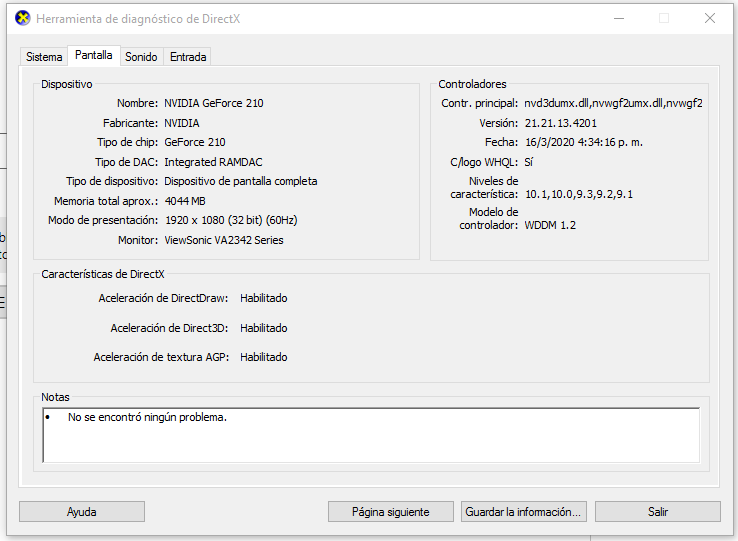Click the chip type value 'GeForce 210'
The image size is (738, 541).
195,142
